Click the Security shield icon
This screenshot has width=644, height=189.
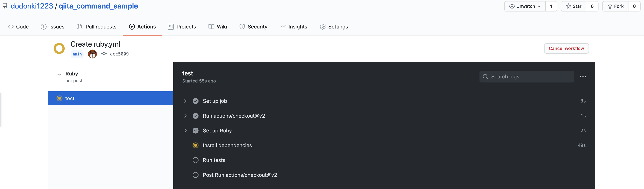coord(242,27)
